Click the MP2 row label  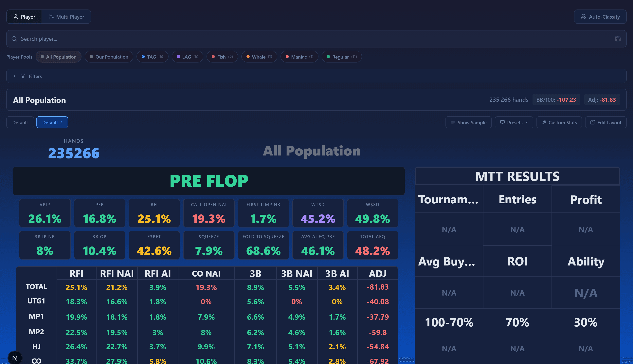click(36, 332)
